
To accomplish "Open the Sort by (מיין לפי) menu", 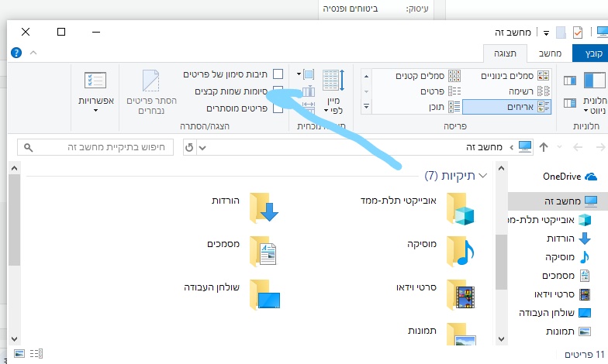I will pos(333,92).
